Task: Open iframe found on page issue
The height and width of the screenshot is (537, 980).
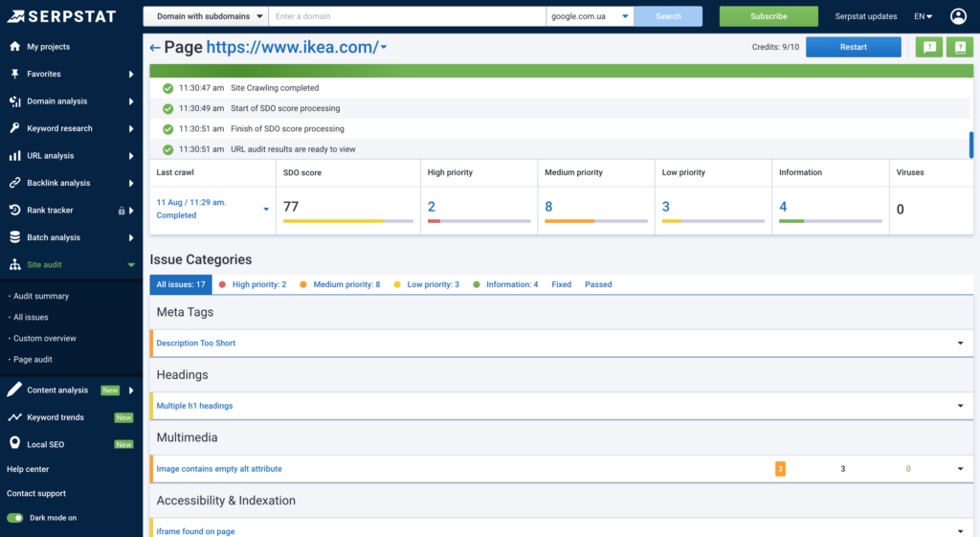Action: pyautogui.click(x=195, y=531)
